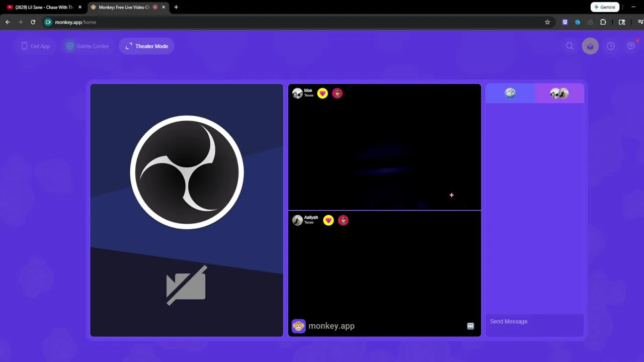Screen dimensions: 644x362
Task: Switch to the Lil Sane YouTube tab
Action: [x=44, y=7]
